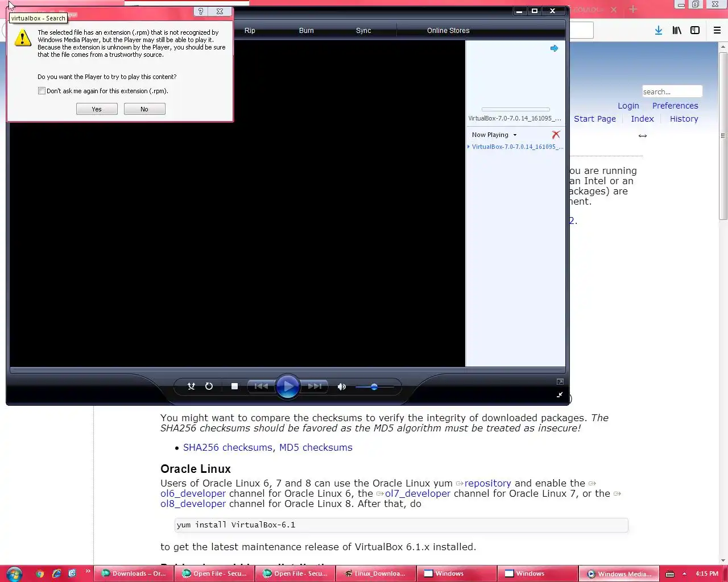Toggle the browser sidebar icon
The width and height of the screenshot is (728, 582).
[695, 30]
